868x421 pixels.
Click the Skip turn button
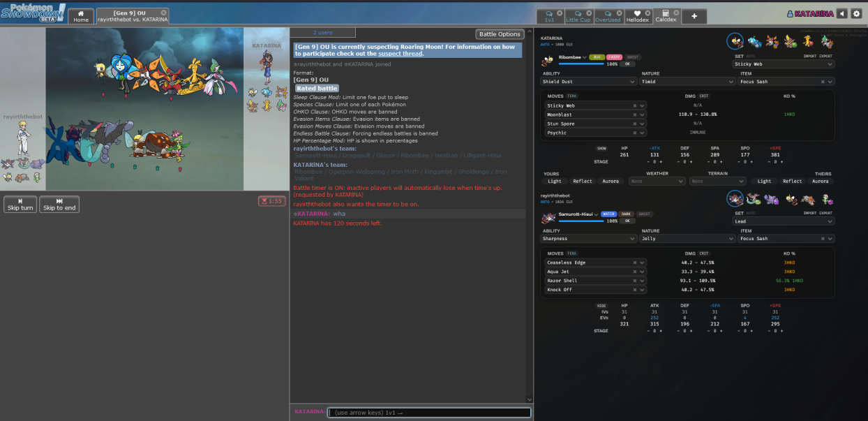pos(20,205)
